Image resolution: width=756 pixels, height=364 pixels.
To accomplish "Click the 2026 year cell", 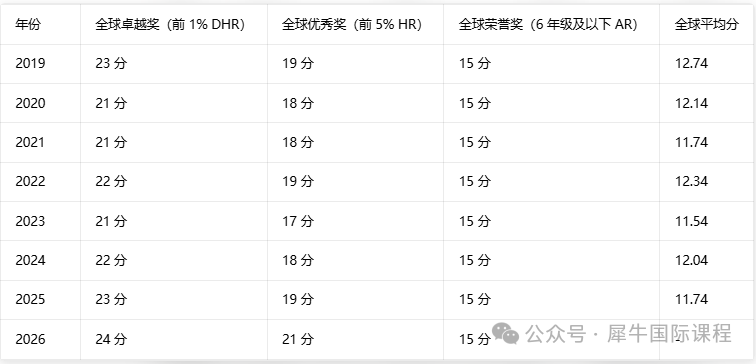I will [x=30, y=339].
